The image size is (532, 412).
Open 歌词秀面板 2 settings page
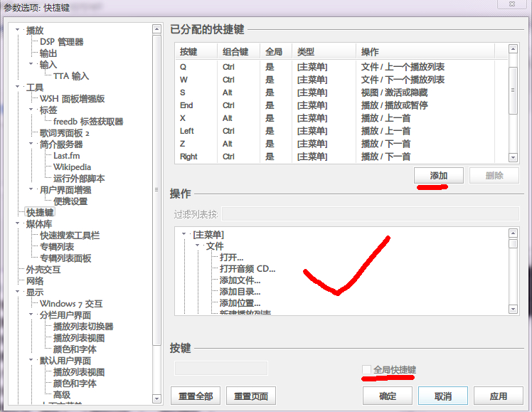65,133
